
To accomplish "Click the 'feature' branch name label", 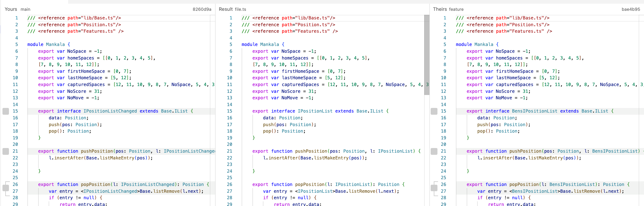I will coord(456,9).
